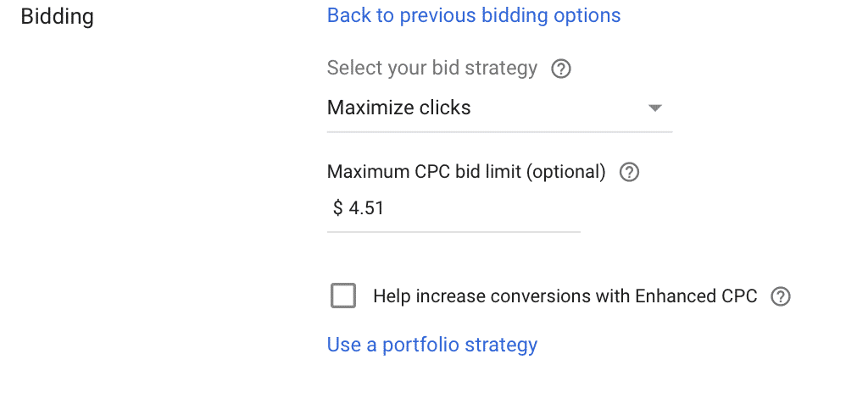The width and height of the screenshot is (868, 398).
Task: Click the Select your bid strategy label
Action: (431, 69)
